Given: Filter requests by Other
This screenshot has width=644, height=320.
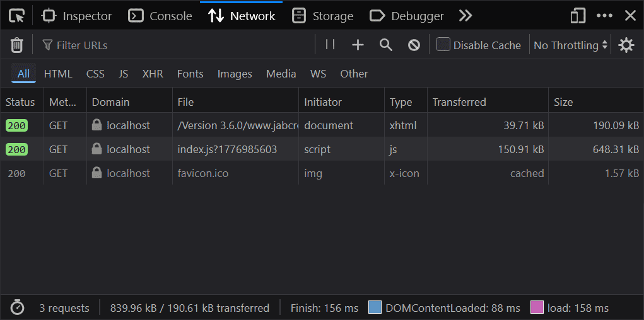Looking at the screenshot, I should point(354,74).
